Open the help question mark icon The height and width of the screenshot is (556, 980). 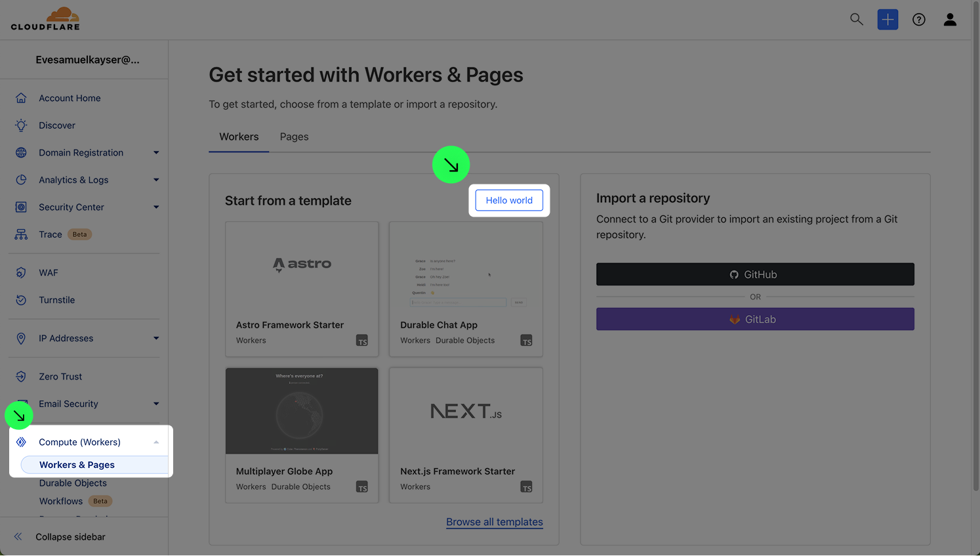point(919,20)
